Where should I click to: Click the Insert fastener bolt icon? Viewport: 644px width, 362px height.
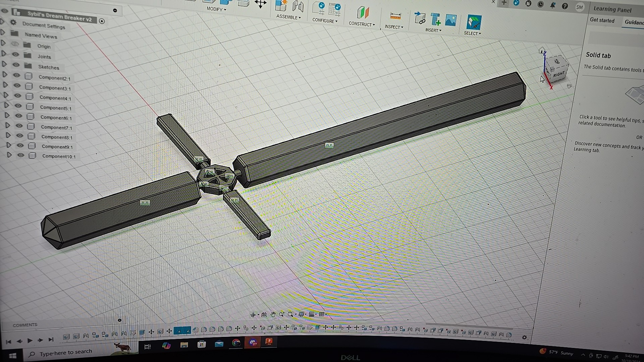(435, 19)
